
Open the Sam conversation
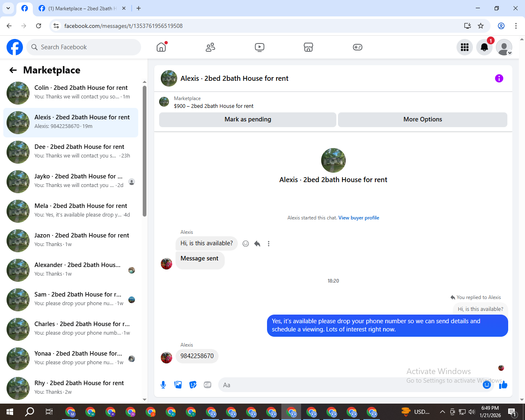pos(71,299)
